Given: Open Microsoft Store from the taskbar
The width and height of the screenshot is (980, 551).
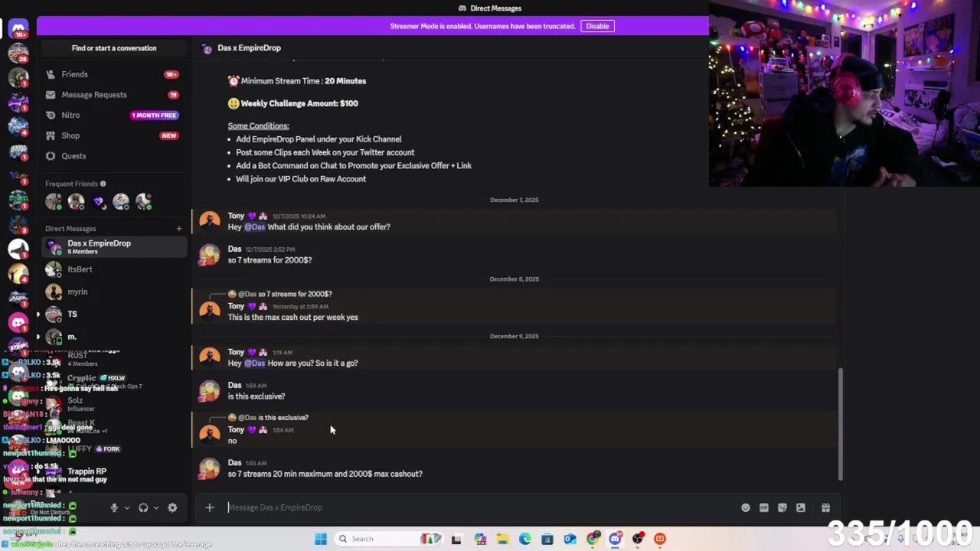Looking at the screenshot, I should tap(547, 539).
